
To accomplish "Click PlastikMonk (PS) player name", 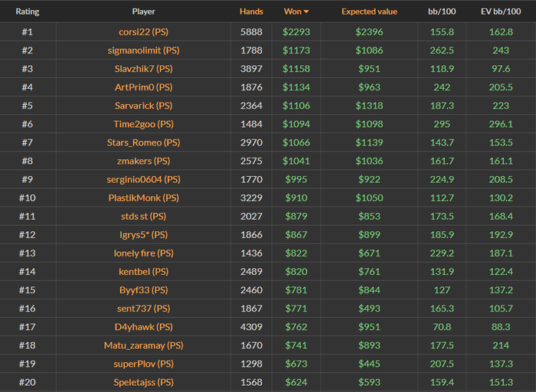I will 143,198.
